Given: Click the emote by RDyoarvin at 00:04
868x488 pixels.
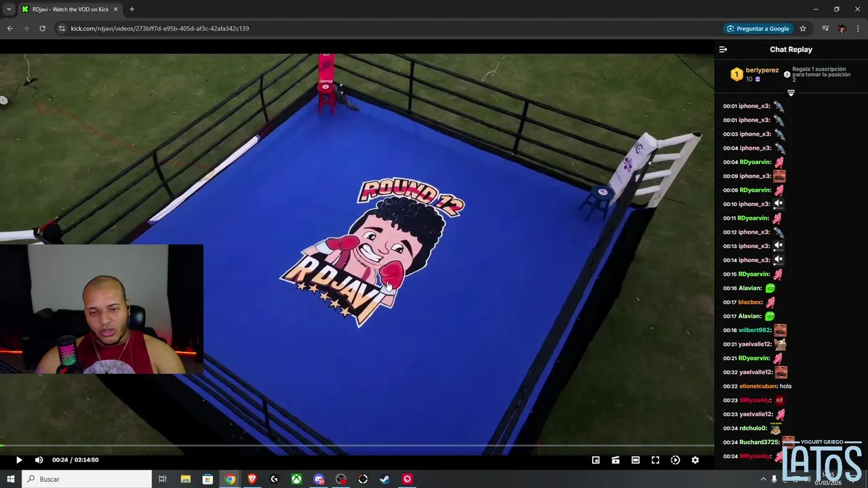Looking at the screenshot, I should click(779, 162).
